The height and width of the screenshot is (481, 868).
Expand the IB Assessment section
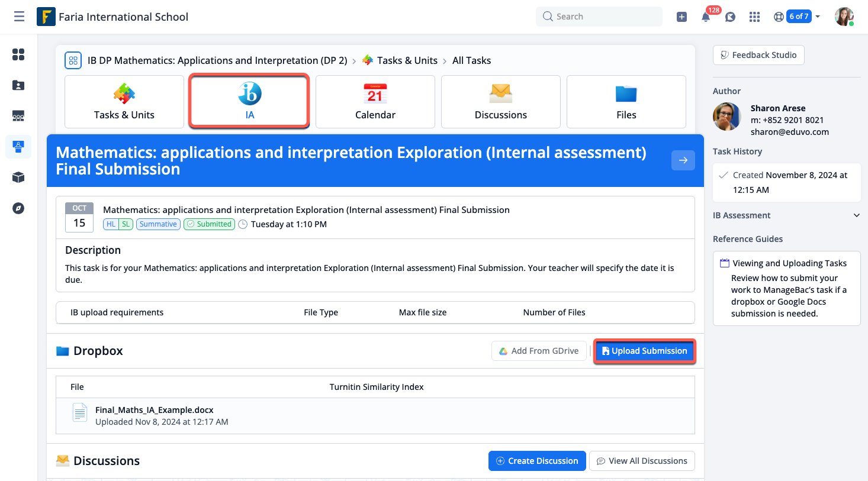[856, 215]
